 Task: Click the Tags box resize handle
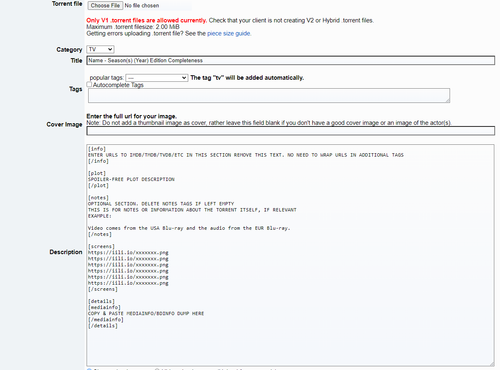coord(448,100)
